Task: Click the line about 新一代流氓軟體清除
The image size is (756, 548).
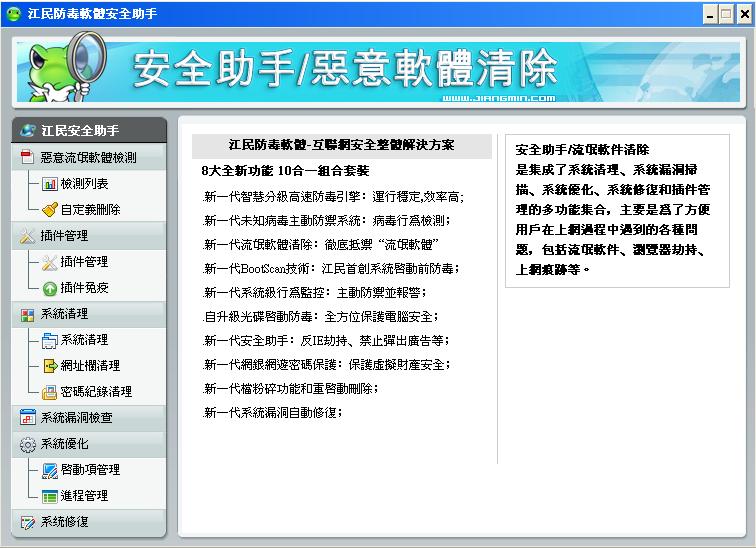Action: pyautogui.click(x=321, y=245)
